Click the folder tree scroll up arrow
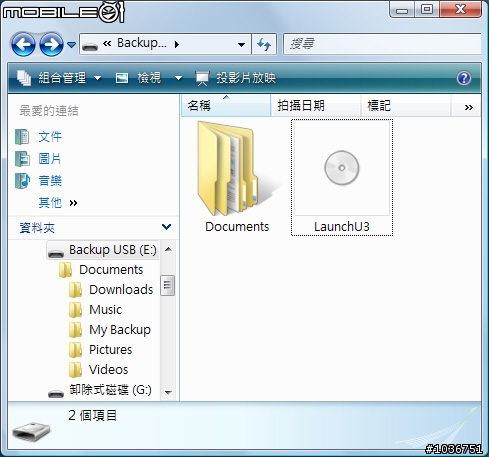This screenshot has width=489, height=457. coord(168,249)
